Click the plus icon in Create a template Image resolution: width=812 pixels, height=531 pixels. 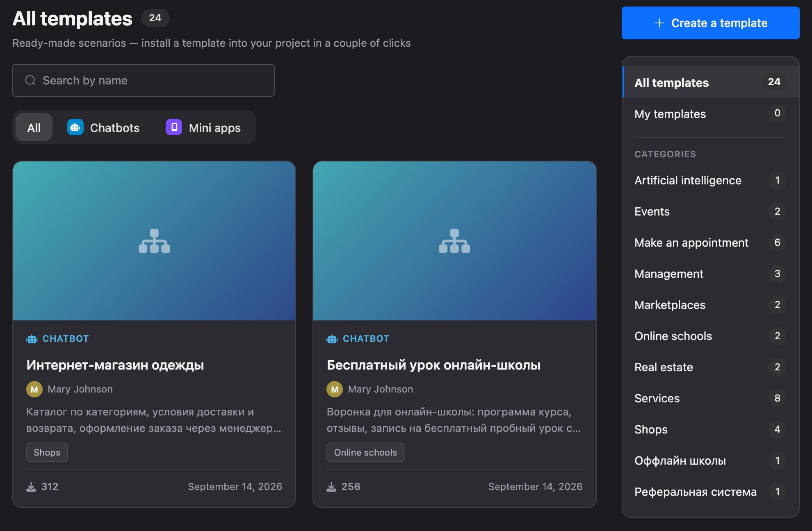click(x=659, y=23)
